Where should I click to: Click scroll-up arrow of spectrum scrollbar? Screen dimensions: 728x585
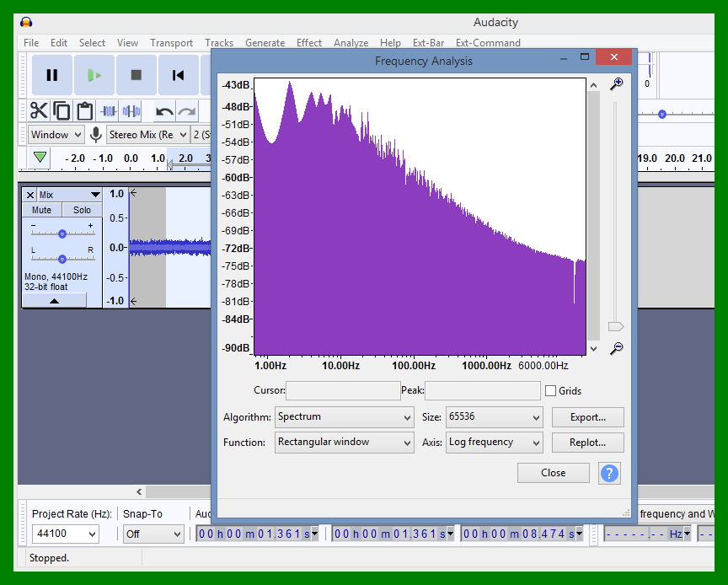click(x=593, y=85)
